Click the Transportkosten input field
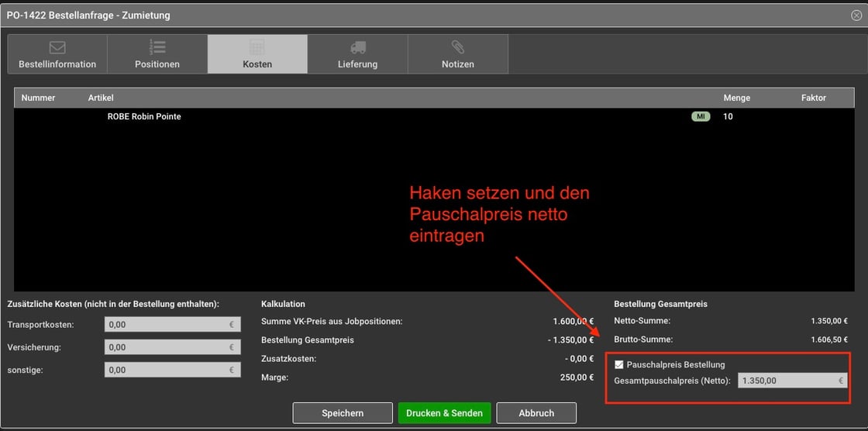The image size is (868, 431). pos(172,325)
